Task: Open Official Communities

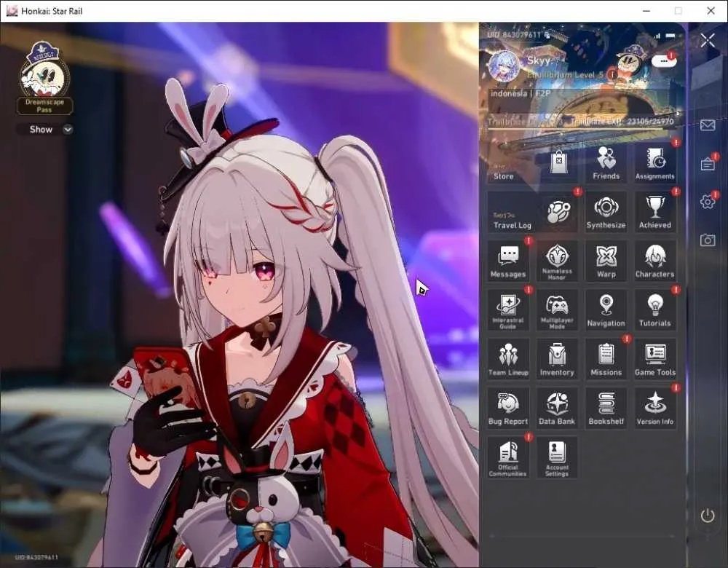Action: coord(508,458)
